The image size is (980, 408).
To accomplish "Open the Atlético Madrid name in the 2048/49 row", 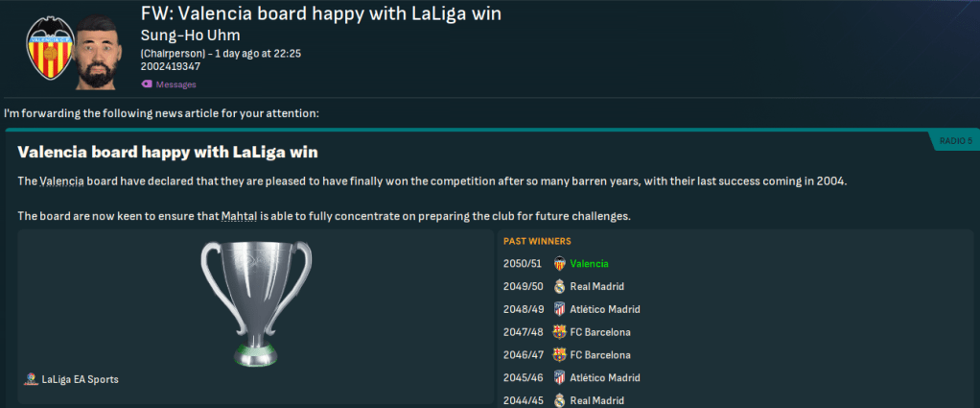I will pos(604,309).
